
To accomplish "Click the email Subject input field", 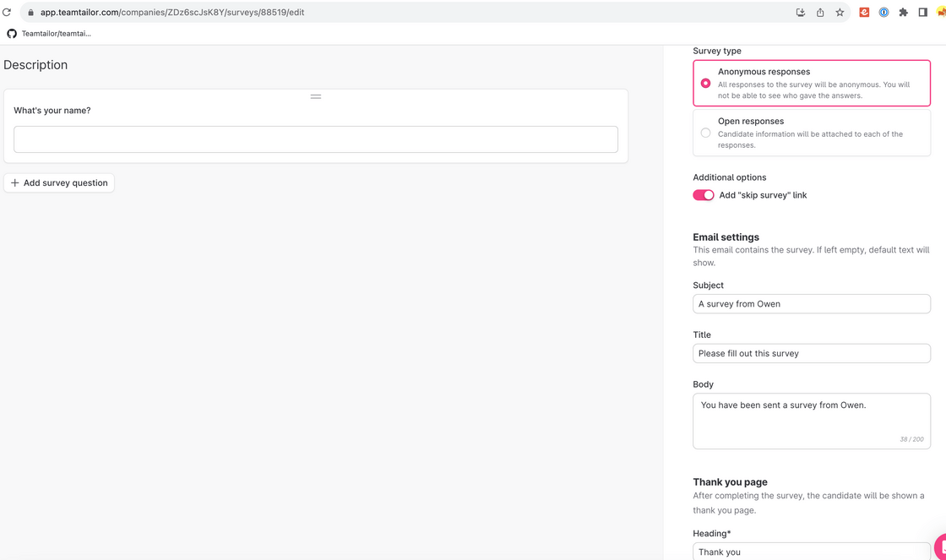I will click(811, 304).
